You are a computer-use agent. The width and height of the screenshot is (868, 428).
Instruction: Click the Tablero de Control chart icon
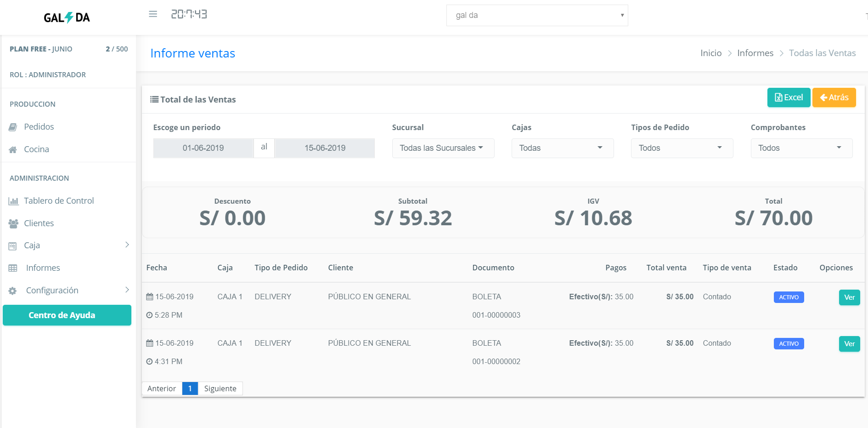coord(13,201)
